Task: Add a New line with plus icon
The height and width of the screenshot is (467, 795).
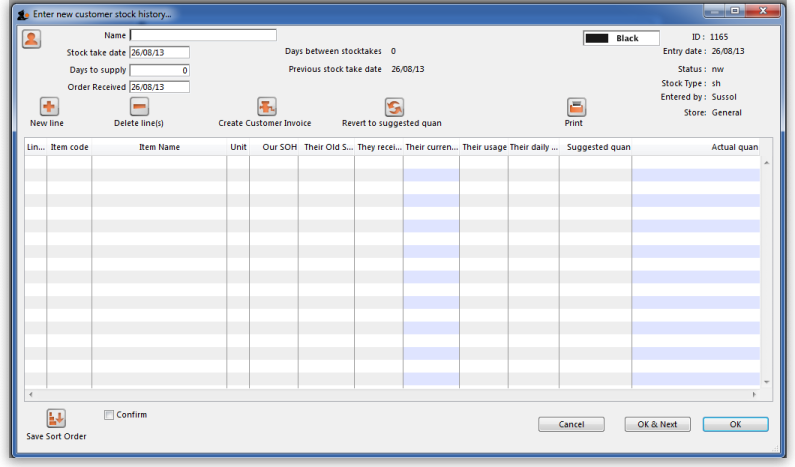Action: pyautogui.click(x=49, y=106)
